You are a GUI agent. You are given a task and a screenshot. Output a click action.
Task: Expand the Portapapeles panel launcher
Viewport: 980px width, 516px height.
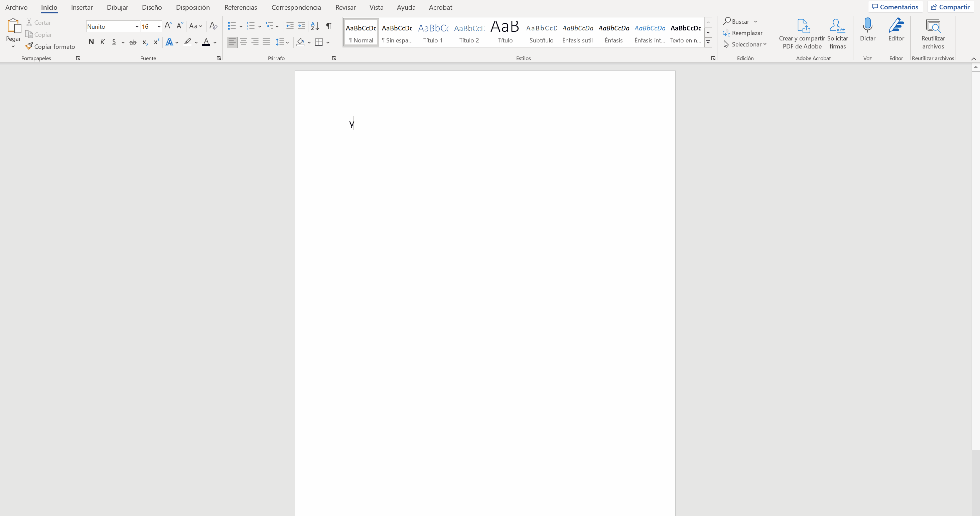[x=78, y=58]
